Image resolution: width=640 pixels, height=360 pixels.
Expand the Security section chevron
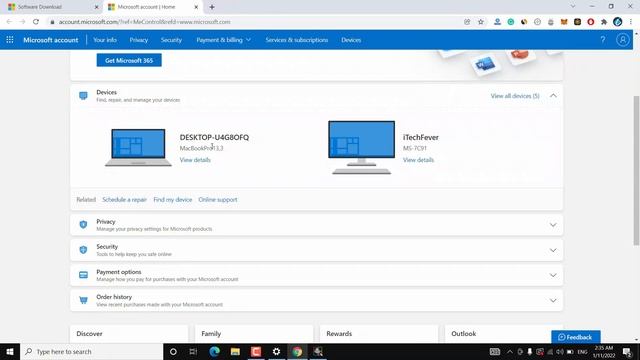553,250
